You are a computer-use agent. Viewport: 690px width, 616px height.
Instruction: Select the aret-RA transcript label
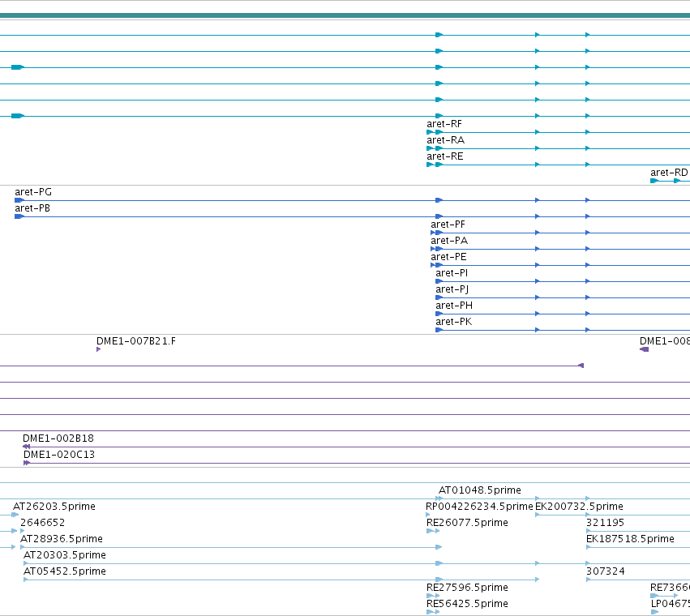pyautogui.click(x=445, y=140)
